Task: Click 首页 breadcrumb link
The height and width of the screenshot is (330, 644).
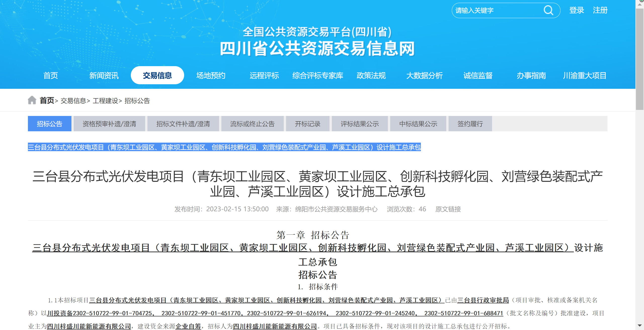Action: pyautogui.click(x=47, y=101)
